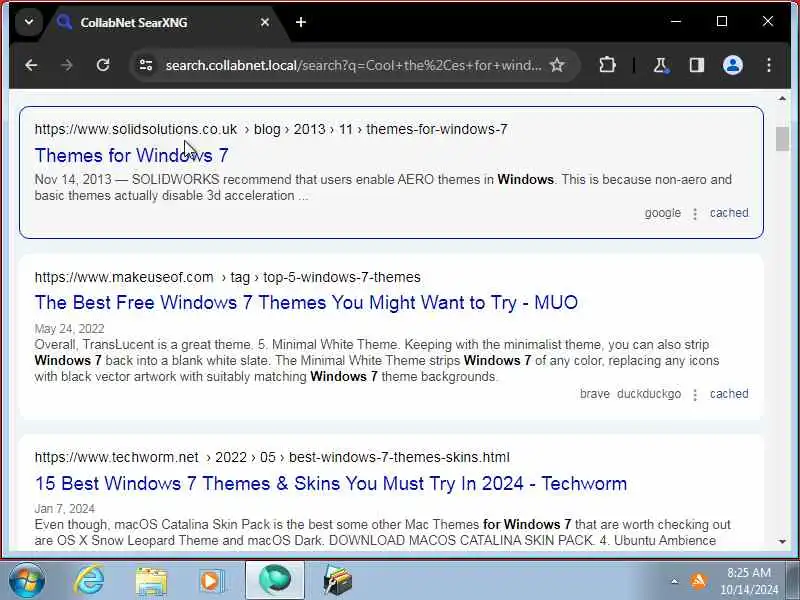Click the vertical scrollbar thumb
The width and height of the screenshot is (800, 600).
(782, 139)
